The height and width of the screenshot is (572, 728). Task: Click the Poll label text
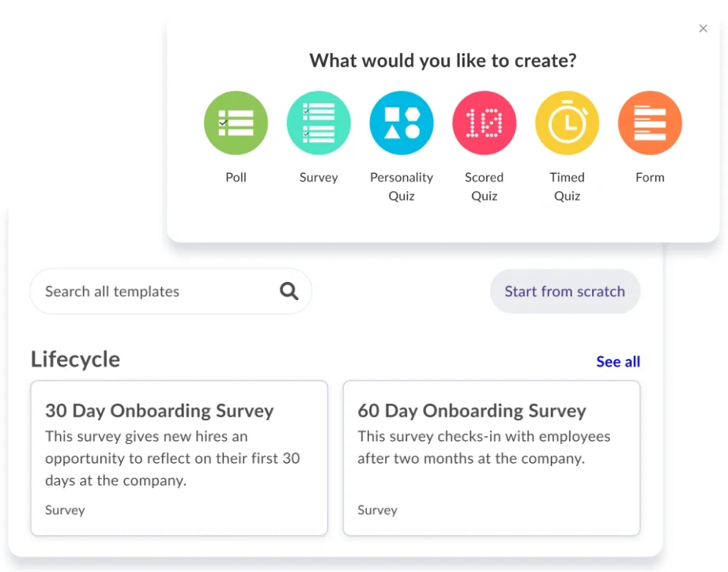coord(236,177)
